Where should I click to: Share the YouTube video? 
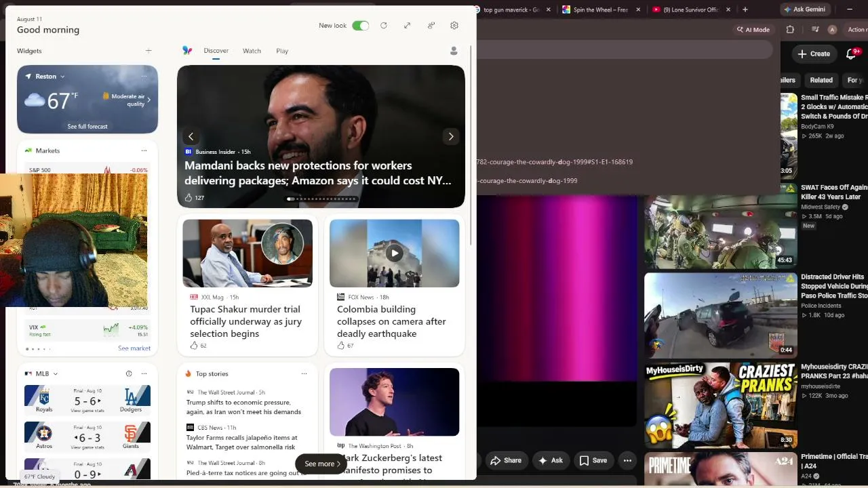click(506, 460)
